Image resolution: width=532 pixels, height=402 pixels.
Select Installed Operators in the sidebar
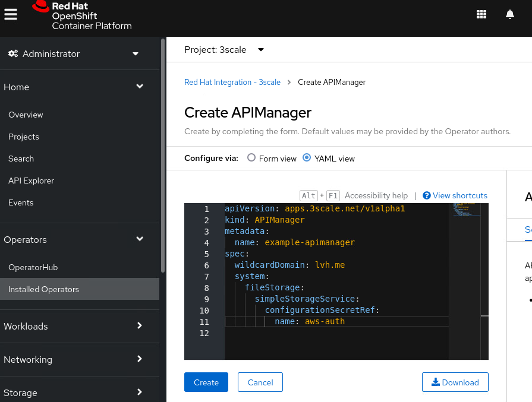(44, 289)
